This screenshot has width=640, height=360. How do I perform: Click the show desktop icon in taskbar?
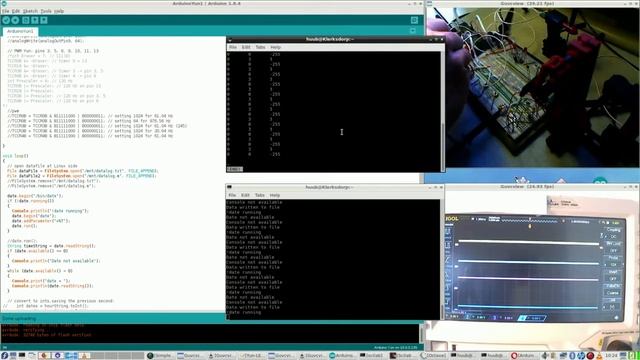pyautogui.click(x=13, y=356)
